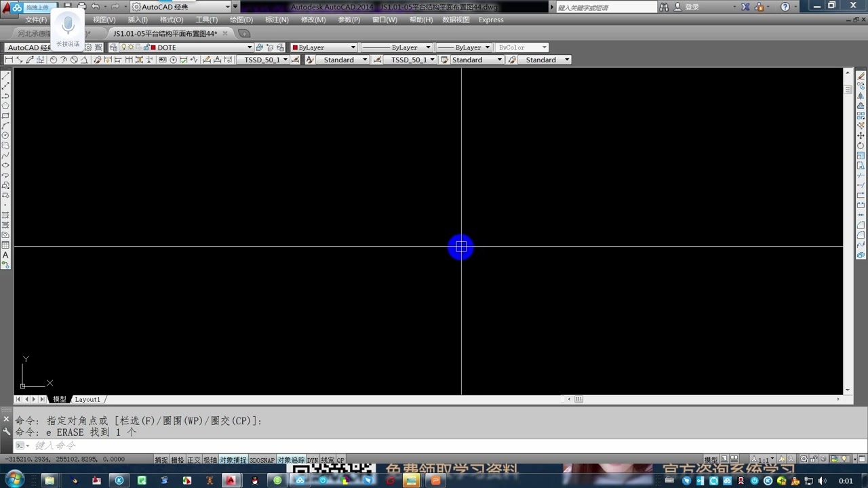The width and height of the screenshot is (868, 488).
Task: Toggle 正交 ortho mode in status bar
Action: pyautogui.click(x=194, y=460)
